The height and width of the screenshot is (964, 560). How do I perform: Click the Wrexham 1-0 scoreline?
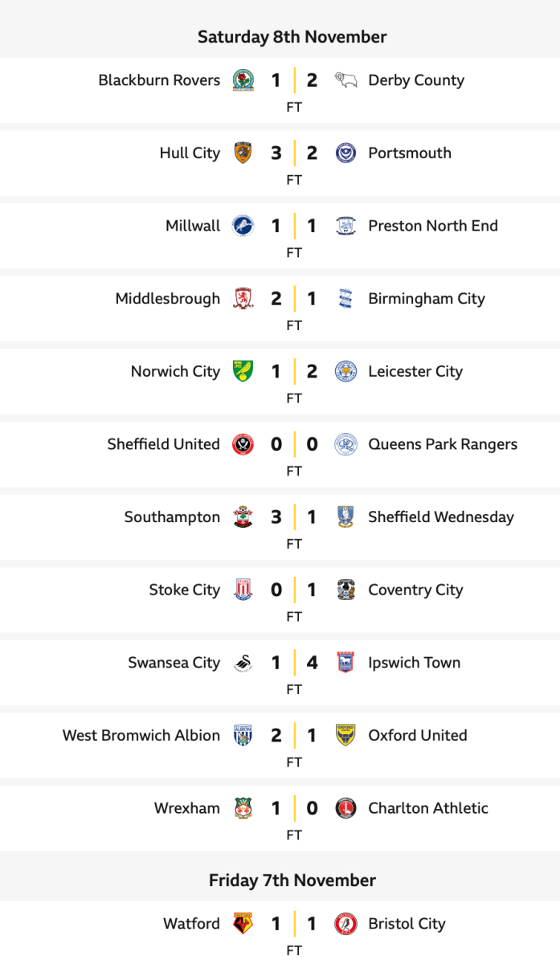[x=293, y=808]
